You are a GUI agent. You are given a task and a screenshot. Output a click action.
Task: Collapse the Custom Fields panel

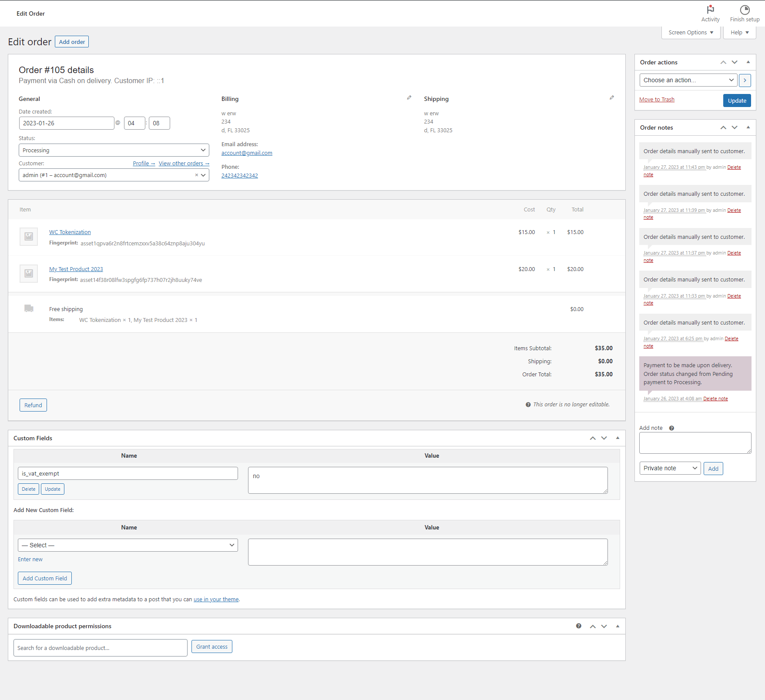point(617,438)
